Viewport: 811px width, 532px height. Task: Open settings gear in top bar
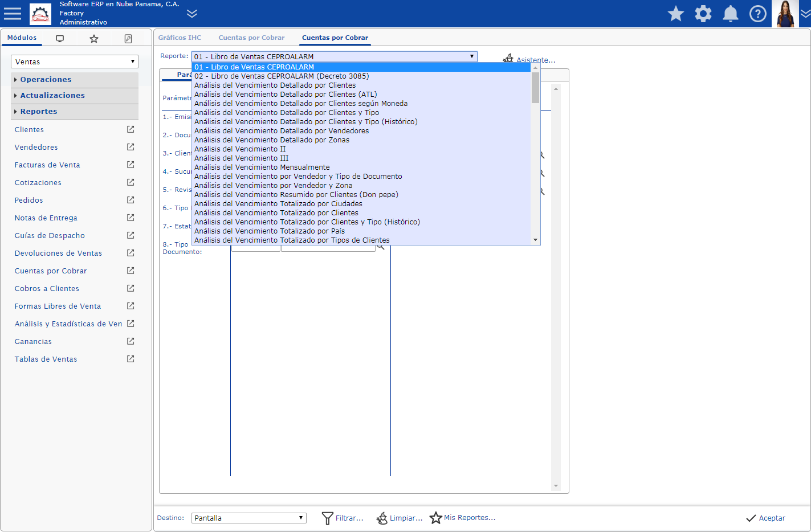click(x=703, y=14)
